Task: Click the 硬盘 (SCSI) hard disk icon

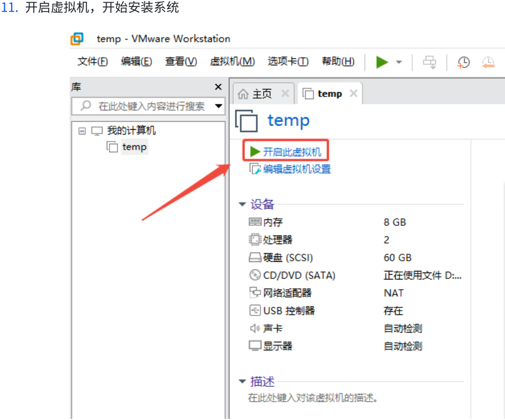Action: pyautogui.click(x=255, y=257)
